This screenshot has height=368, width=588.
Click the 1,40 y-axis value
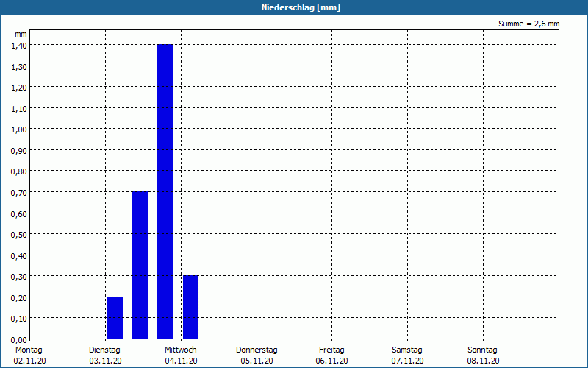19,45
